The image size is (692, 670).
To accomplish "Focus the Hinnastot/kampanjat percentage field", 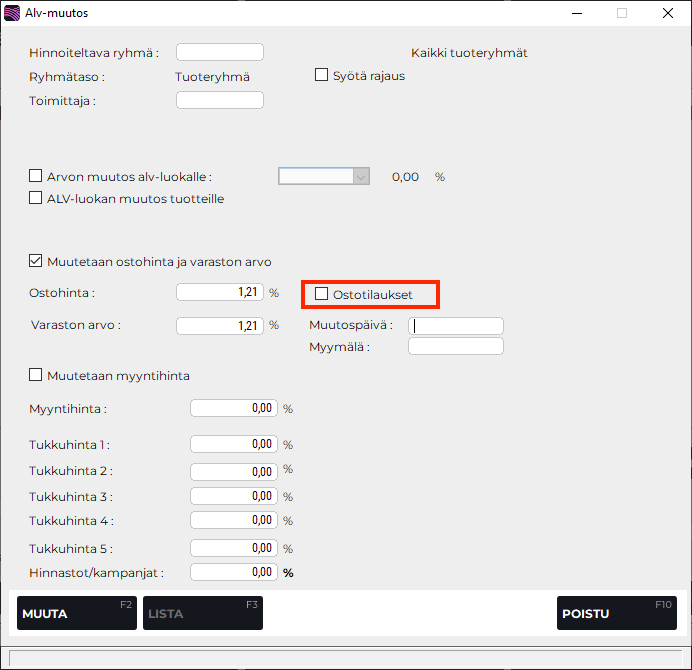I will tap(233, 572).
